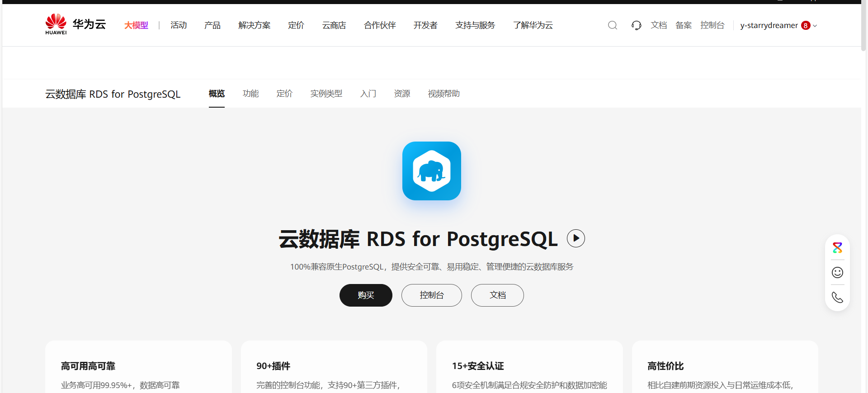Open the search magnifier icon

613,25
